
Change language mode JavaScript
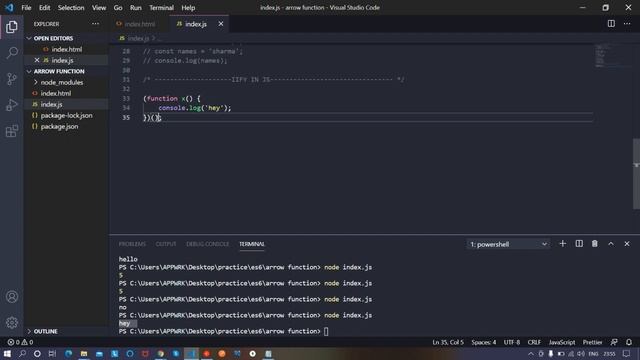562,342
